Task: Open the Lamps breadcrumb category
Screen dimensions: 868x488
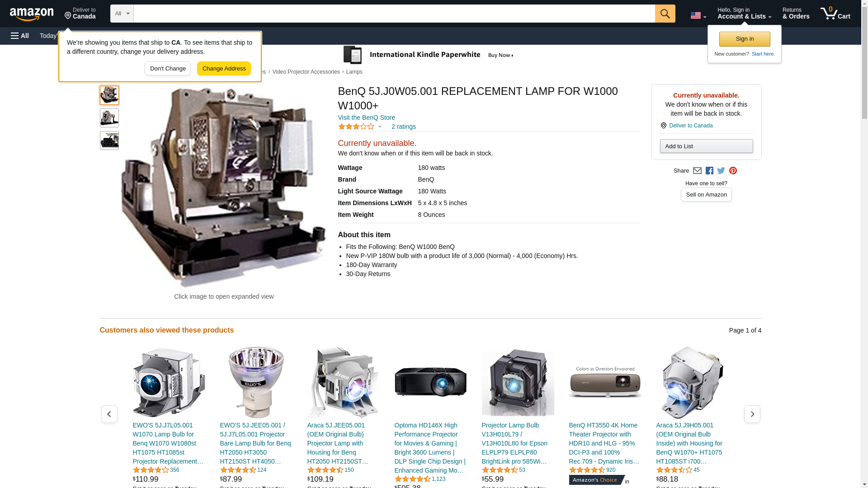Action: [354, 72]
